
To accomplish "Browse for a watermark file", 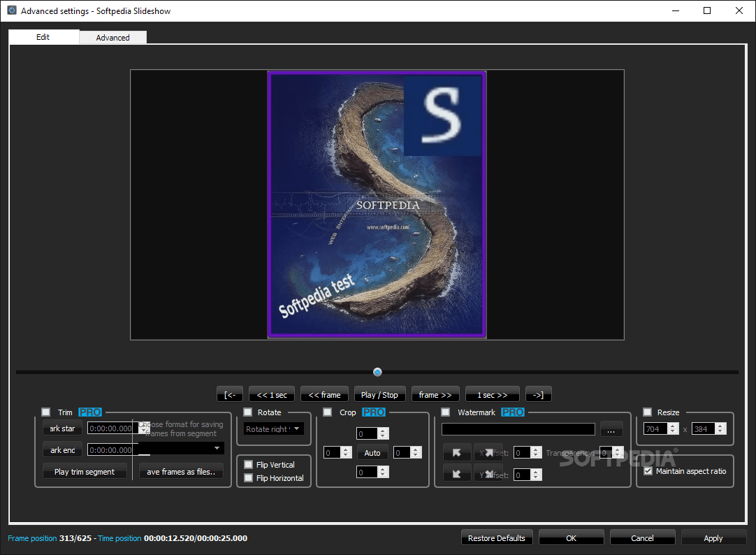I will coord(611,429).
